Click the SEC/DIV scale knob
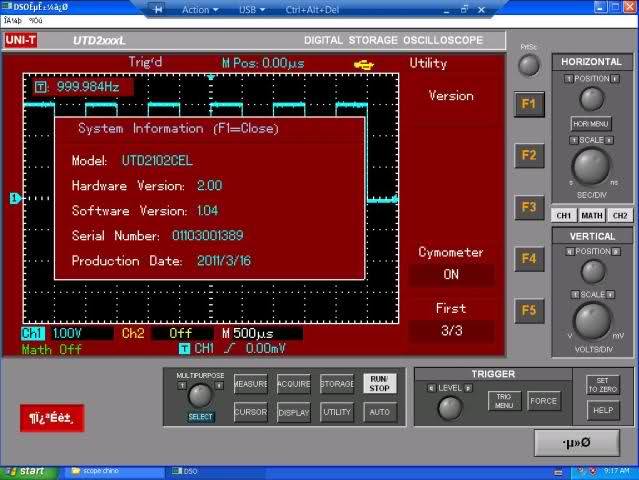The image size is (639, 480). point(591,166)
